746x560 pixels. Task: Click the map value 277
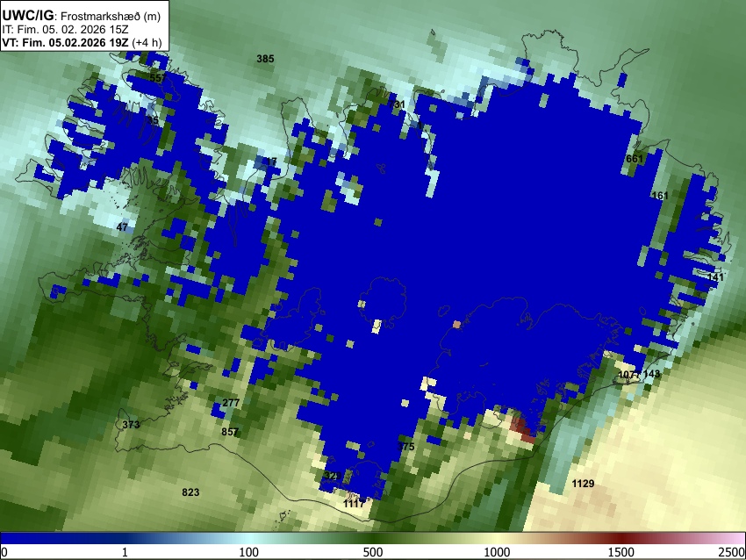[x=231, y=403]
